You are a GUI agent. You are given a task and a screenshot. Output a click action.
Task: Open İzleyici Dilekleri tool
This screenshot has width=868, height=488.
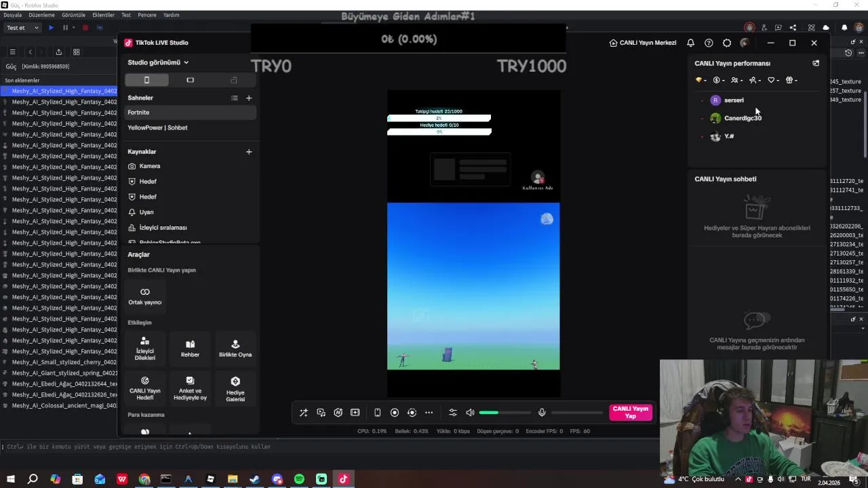click(145, 349)
